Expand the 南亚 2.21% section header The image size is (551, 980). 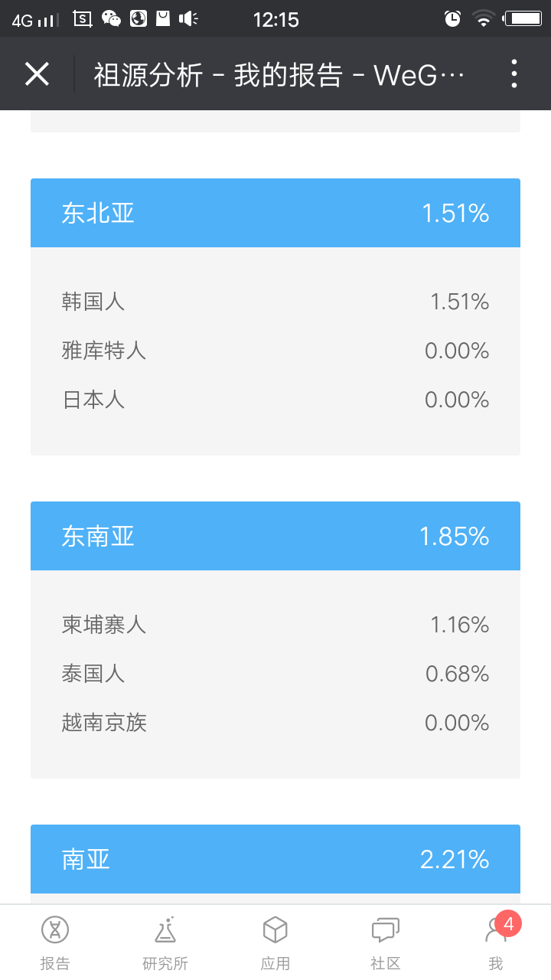275,859
